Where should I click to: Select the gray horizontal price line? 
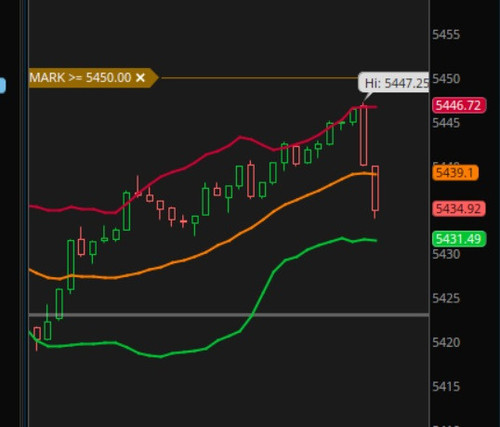[229, 314]
